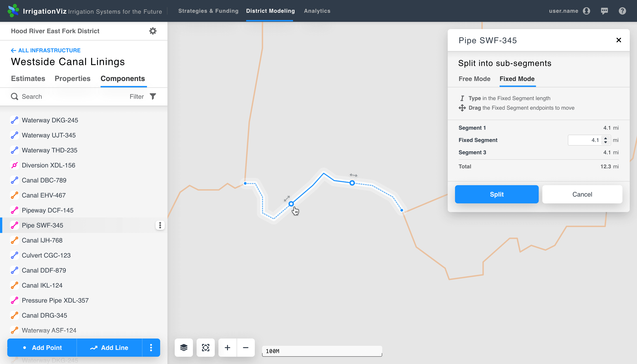Viewport: 637px width, 364px height.
Task: Click Add Line button
Action: point(109,347)
